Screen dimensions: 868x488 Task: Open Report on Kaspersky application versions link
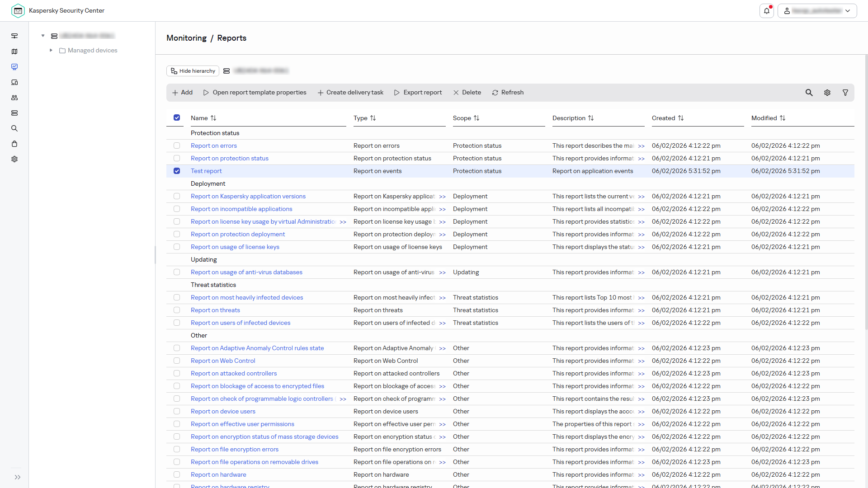point(248,196)
